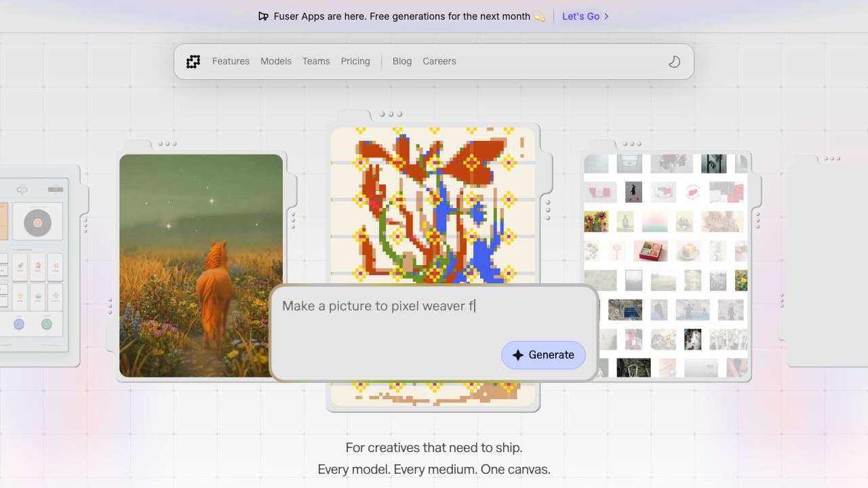
Task: Click the three dots on pixel card tab
Action: coord(391,114)
